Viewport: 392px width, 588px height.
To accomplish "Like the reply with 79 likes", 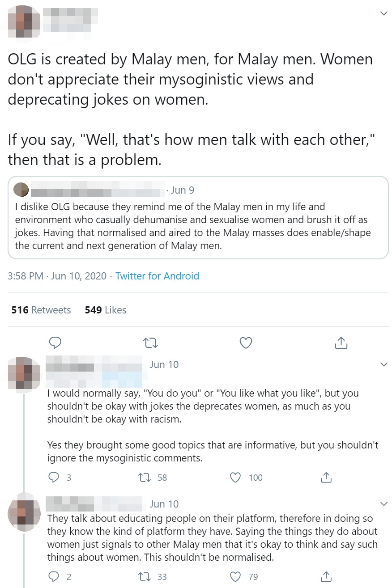I will click(x=236, y=577).
